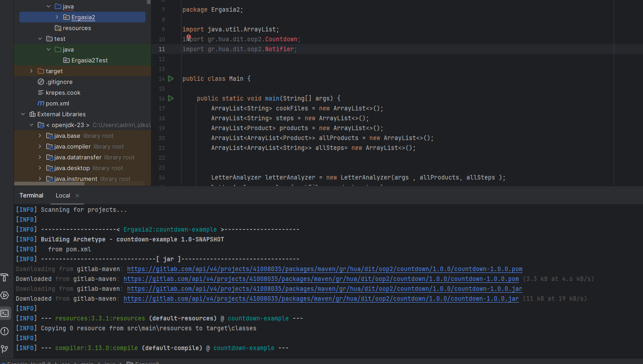
Task: Open the first countdown-1.0.0.pom download link
Action: [325, 269]
